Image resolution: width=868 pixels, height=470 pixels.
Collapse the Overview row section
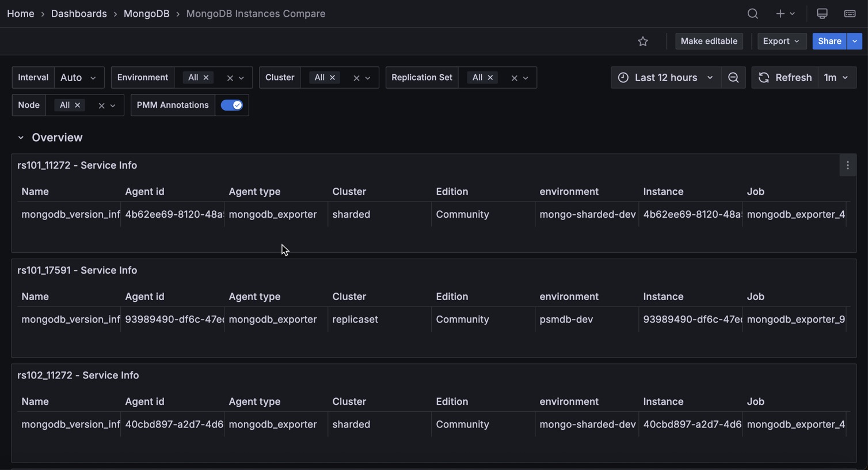coord(21,138)
